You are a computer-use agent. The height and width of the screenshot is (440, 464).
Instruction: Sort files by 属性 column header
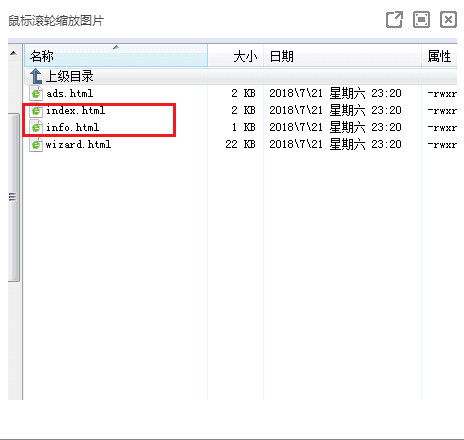point(439,56)
